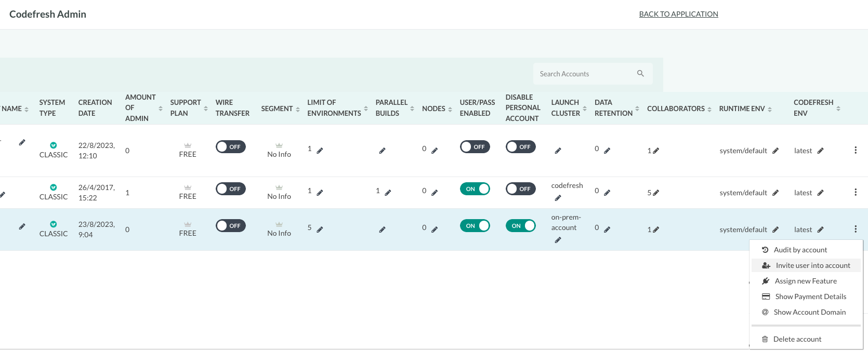Click the search magnifier icon in Search Accounts
The image size is (868, 351).
pyautogui.click(x=640, y=74)
